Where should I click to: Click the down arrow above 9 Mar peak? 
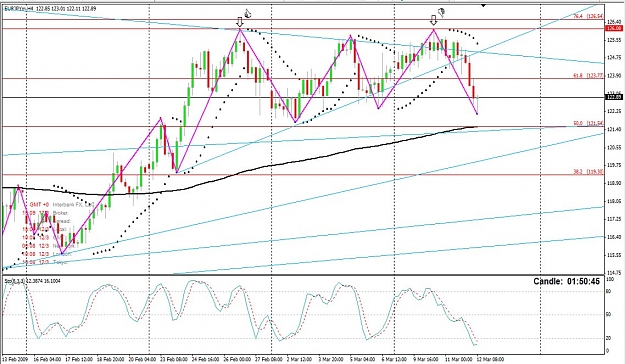pos(434,20)
